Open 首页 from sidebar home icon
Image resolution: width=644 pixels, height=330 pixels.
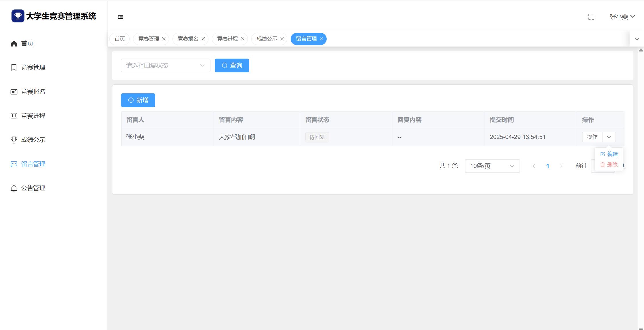pos(14,43)
